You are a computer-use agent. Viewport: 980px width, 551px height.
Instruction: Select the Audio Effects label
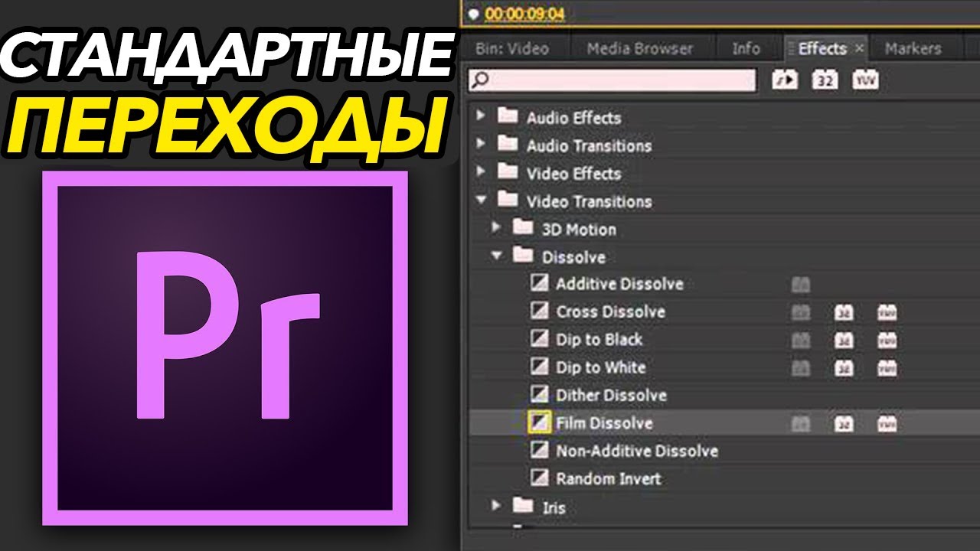pyautogui.click(x=573, y=118)
